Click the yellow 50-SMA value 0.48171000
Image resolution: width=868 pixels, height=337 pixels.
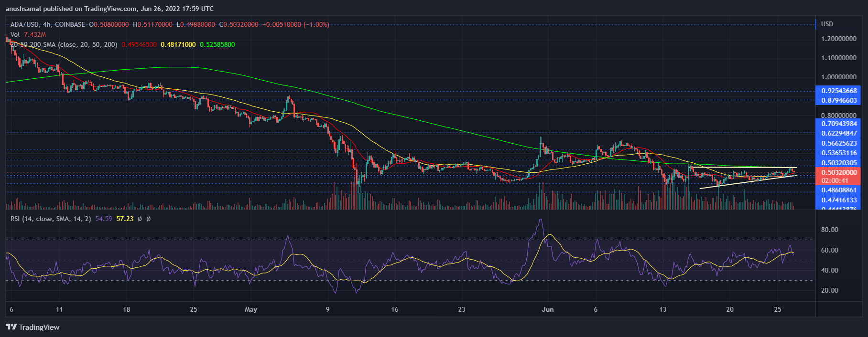[178, 44]
